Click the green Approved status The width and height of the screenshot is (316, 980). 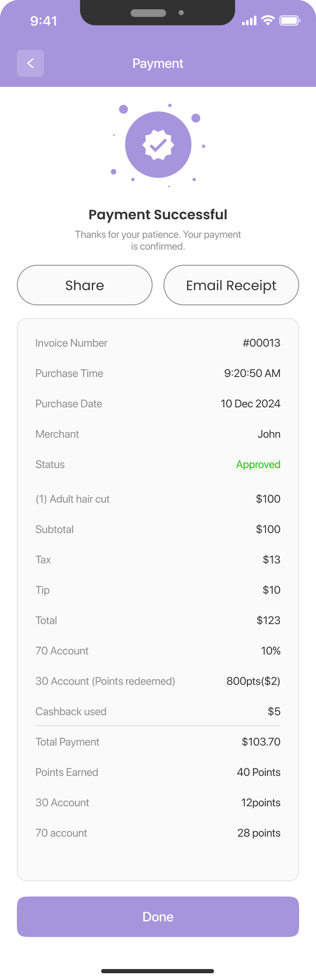click(258, 464)
